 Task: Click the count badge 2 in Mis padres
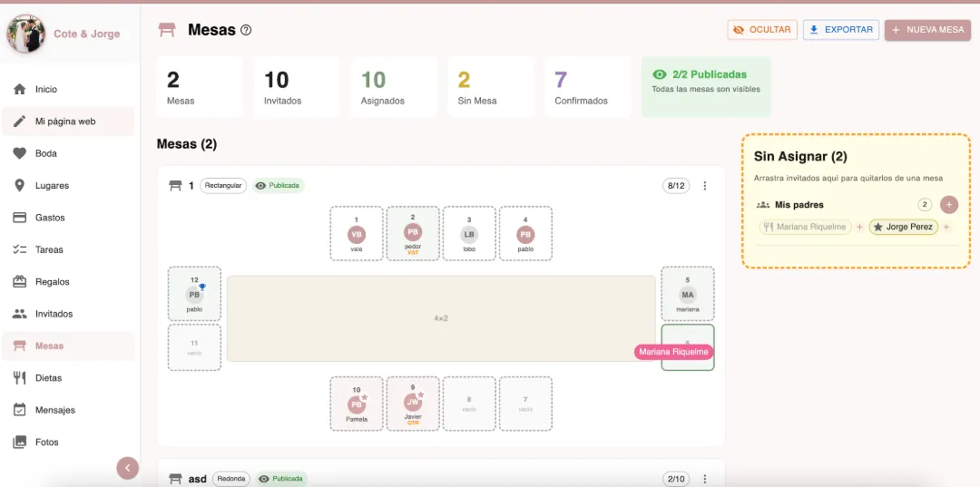[925, 205]
